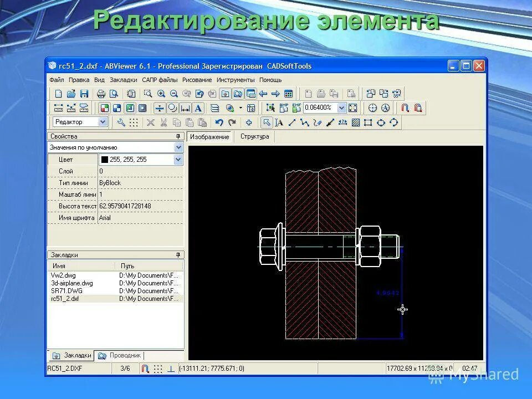The image size is (532, 399).
Task: Pin the Свойства panel
Action: pyautogui.click(x=178, y=136)
